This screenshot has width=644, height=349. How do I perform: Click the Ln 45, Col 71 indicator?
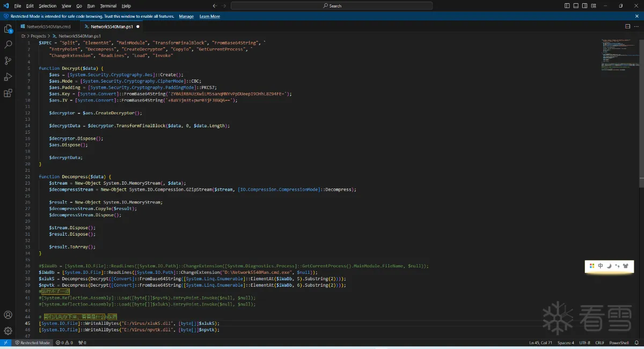coord(540,343)
